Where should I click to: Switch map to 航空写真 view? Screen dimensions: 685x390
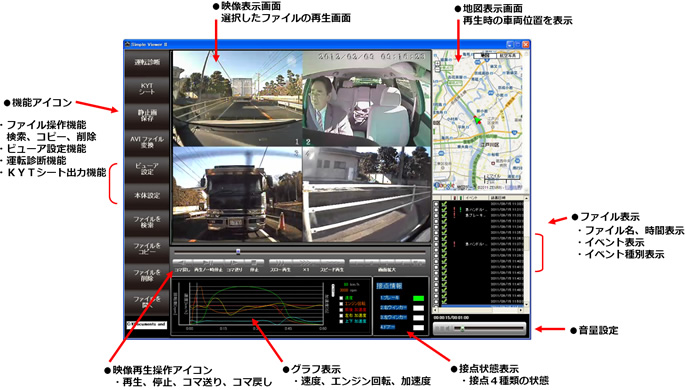(508, 55)
